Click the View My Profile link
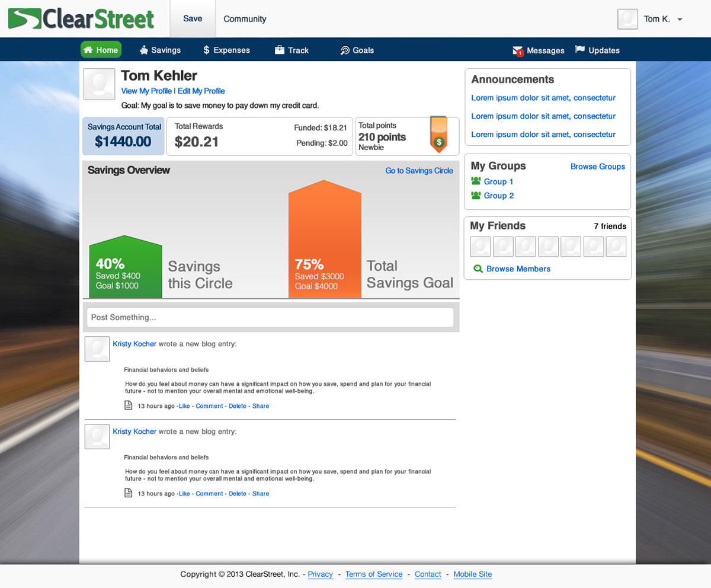Image resolution: width=711 pixels, height=588 pixels. [146, 91]
